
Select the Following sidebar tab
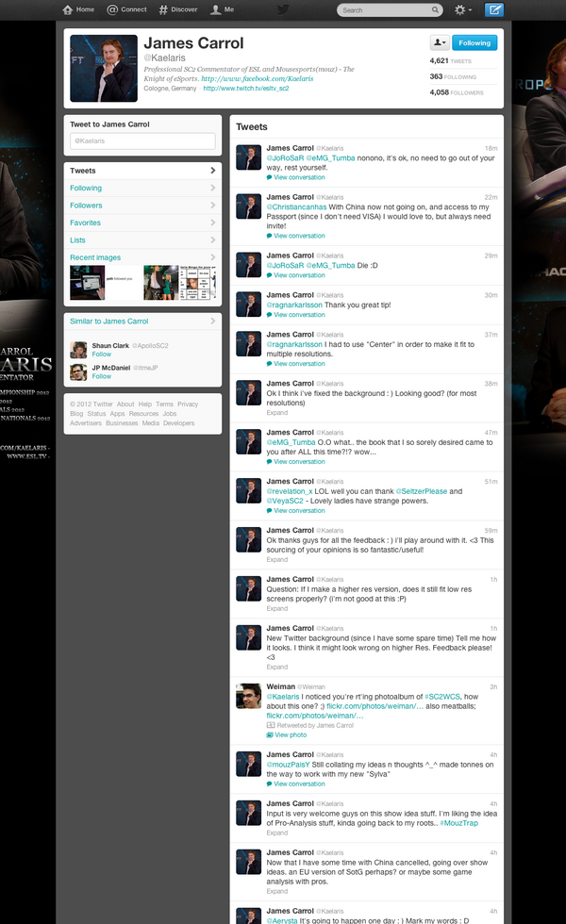142,188
